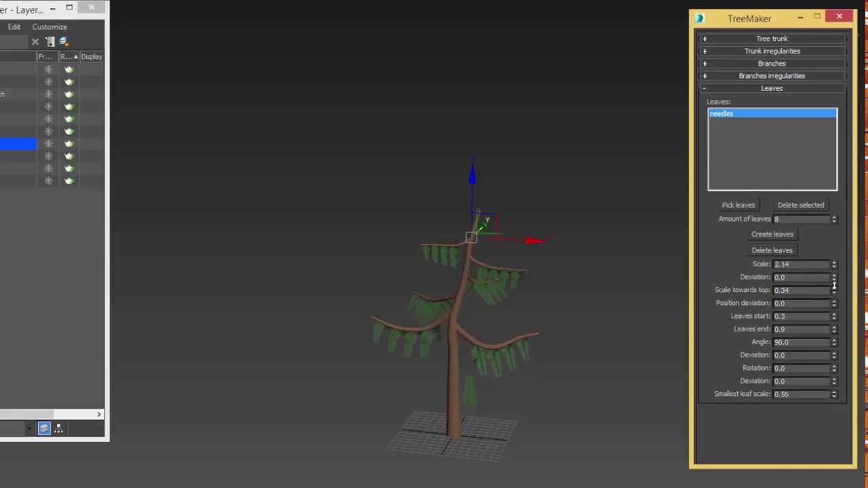The width and height of the screenshot is (868, 488).
Task: Click the Leaves end spinner arrows
Action: tap(834, 329)
